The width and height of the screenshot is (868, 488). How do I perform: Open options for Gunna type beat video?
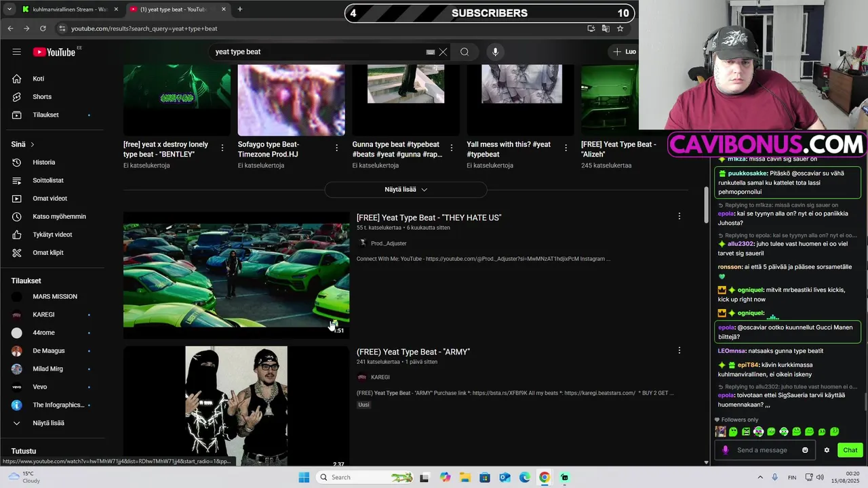click(452, 148)
